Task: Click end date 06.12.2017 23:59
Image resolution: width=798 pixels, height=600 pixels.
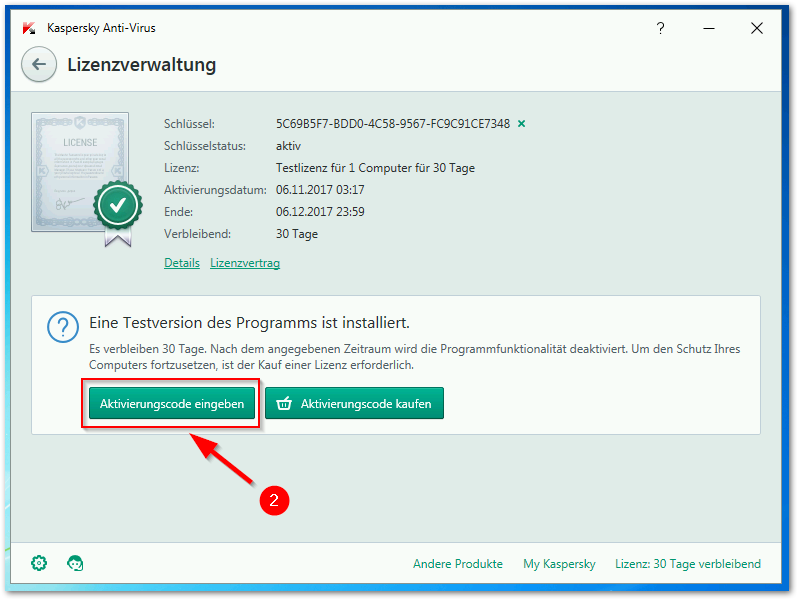Action: 320,212
